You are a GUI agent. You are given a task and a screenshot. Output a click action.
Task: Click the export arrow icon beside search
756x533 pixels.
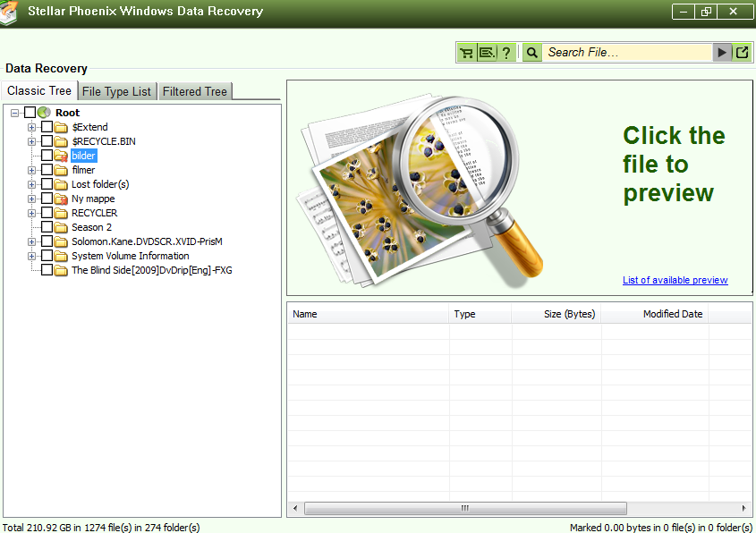[742, 53]
